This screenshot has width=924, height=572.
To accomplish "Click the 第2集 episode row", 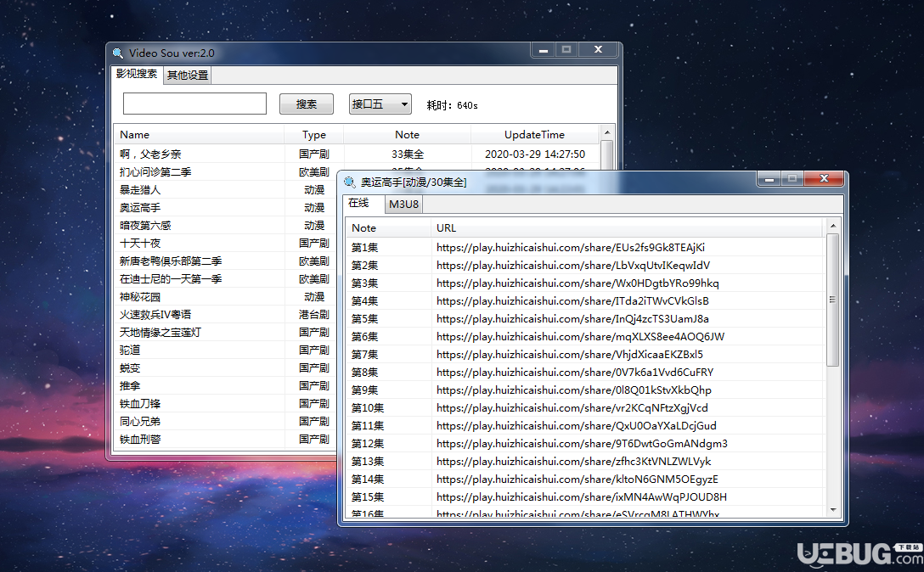I will pos(585,265).
